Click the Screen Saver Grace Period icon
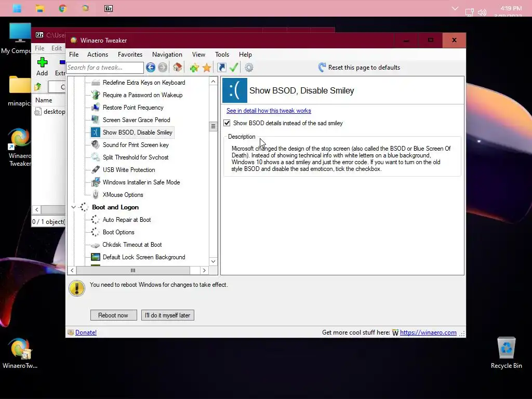532x399 pixels. tap(96, 120)
